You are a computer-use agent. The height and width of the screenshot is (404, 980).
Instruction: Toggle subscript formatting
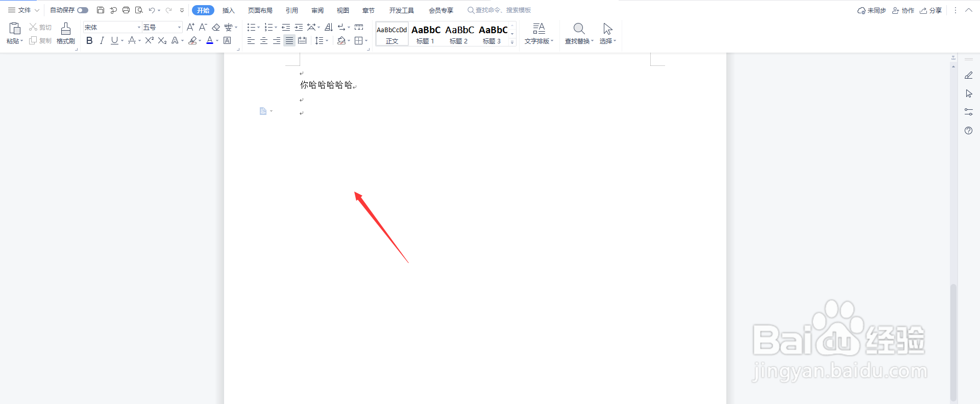pos(162,40)
